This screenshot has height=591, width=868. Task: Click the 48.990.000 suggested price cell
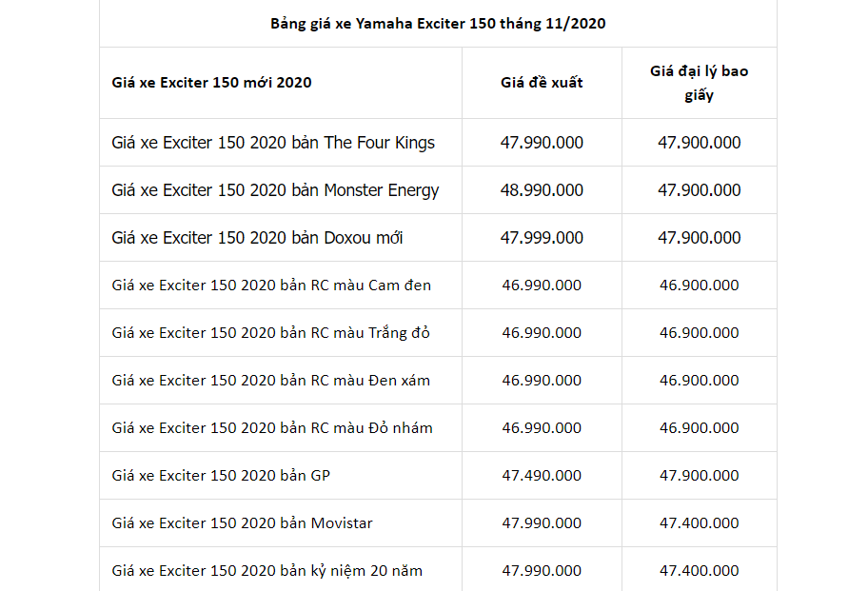pyautogui.click(x=542, y=190)
